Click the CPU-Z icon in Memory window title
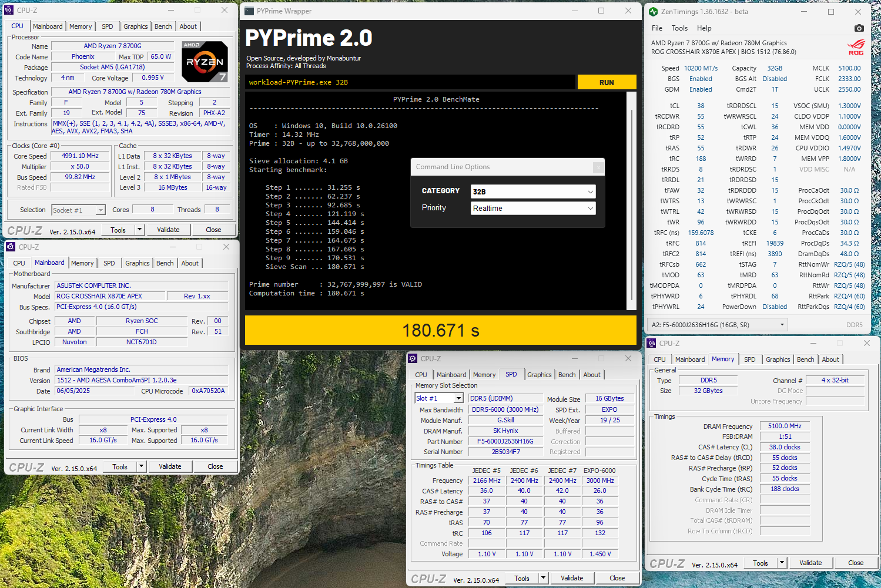Viewport: 881px width, 588px height. coord(651,343)
